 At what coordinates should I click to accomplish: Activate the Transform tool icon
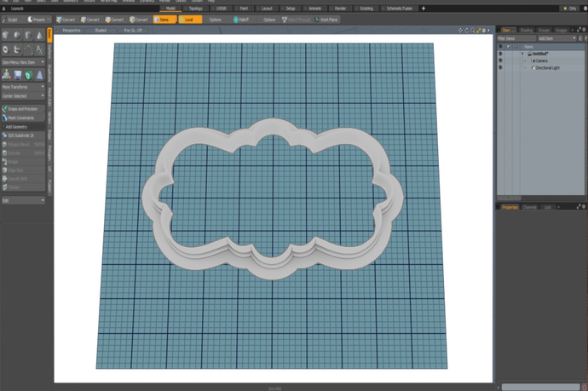(6, 75)
